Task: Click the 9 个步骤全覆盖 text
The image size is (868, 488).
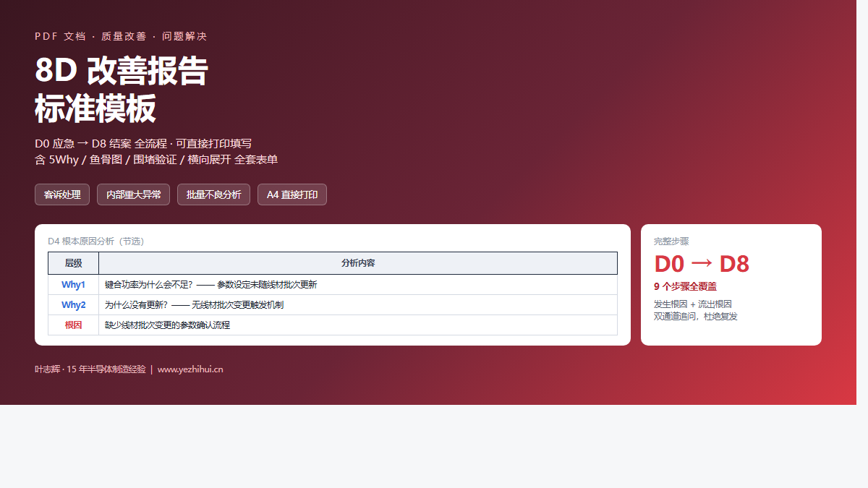Action: click(686, 286)
